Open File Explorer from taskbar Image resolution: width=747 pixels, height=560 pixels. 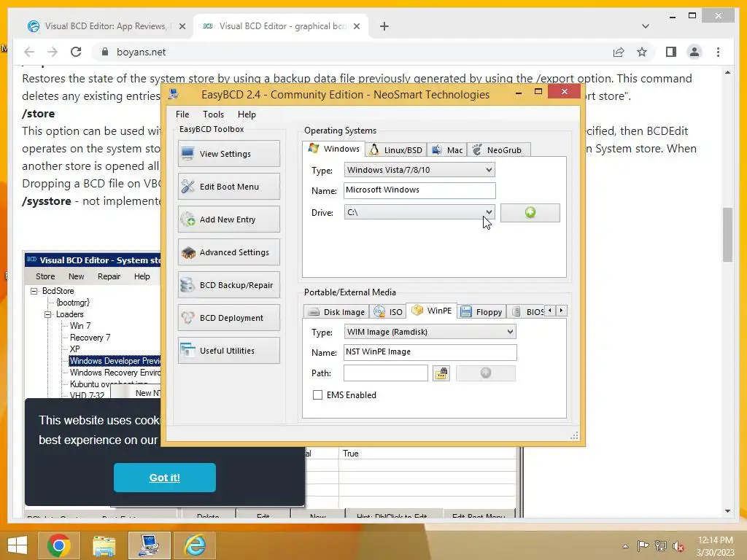pyautogui.click(x=104, y=545)
